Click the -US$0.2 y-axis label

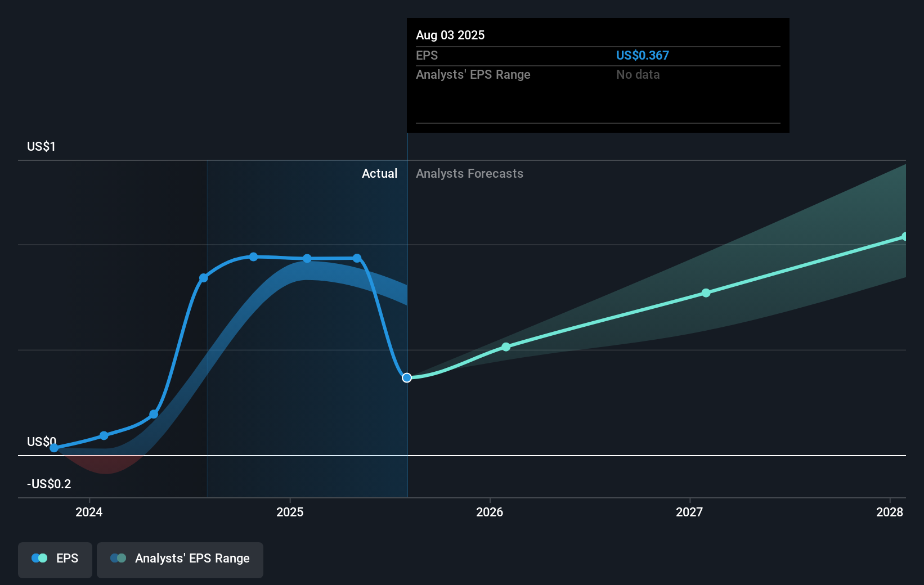[49, 484]
